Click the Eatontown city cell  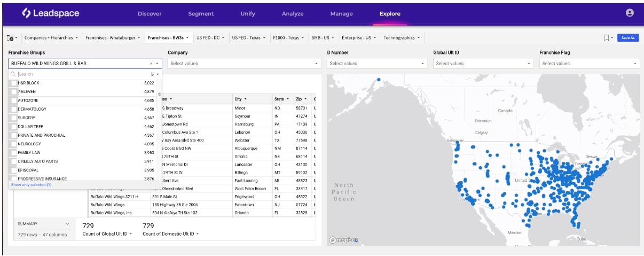pyautogui.click(x=253, y=205)
